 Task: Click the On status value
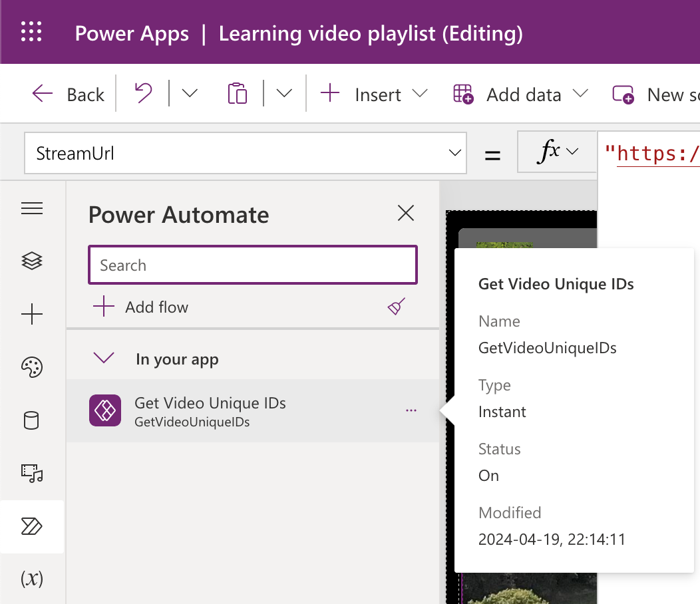click(488, 476)
